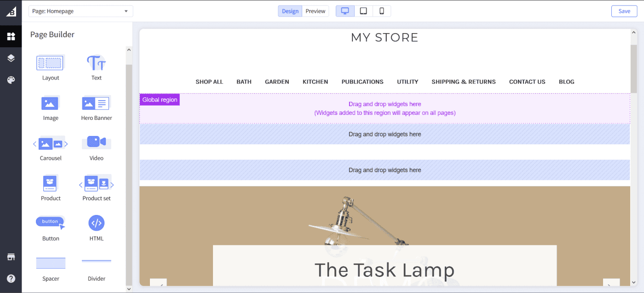This screenshot has height=293, width=644.
Task: Select the Video widget
Action: [97, 147]
